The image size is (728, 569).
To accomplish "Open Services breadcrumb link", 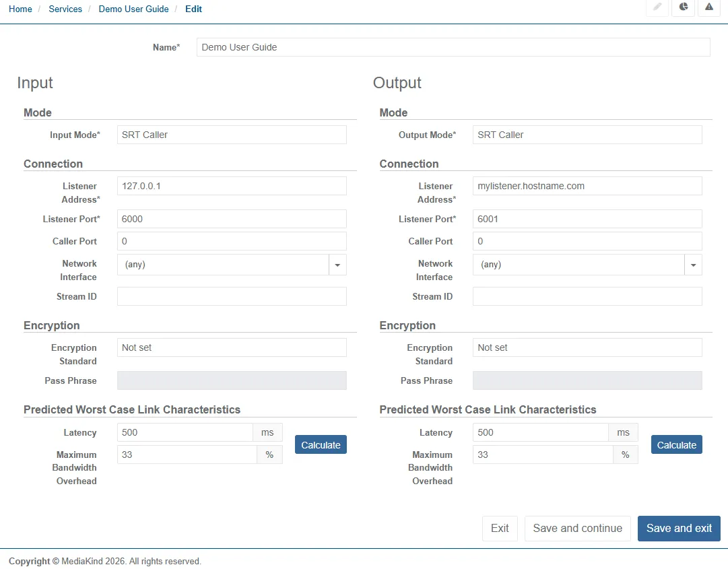I will (65, 9).
